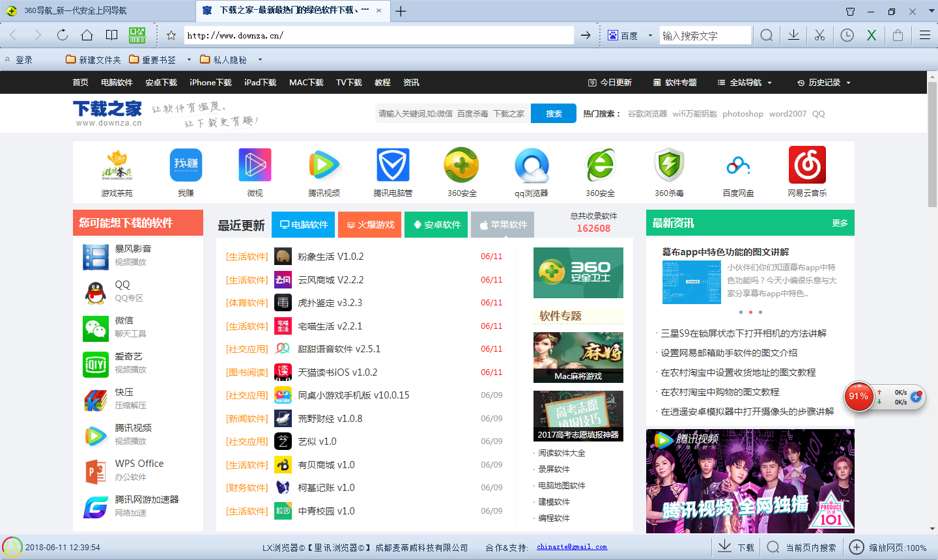
Task: Open 电脑软件 in site navigation
Action: 117,83
